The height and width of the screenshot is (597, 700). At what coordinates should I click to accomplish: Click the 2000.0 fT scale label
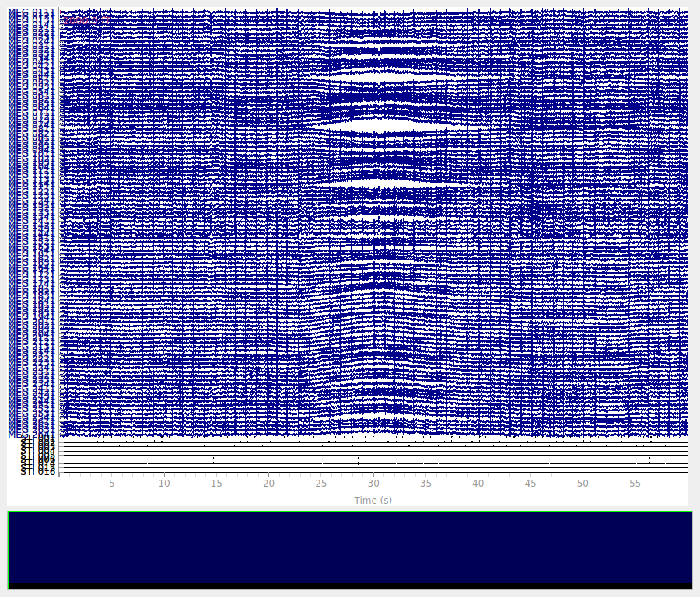point(86,20)
